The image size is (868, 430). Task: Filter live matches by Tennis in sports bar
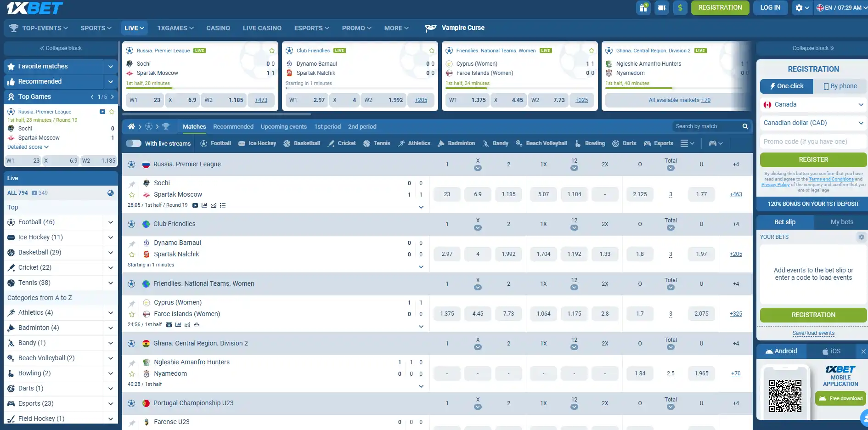tap(377, 143)
